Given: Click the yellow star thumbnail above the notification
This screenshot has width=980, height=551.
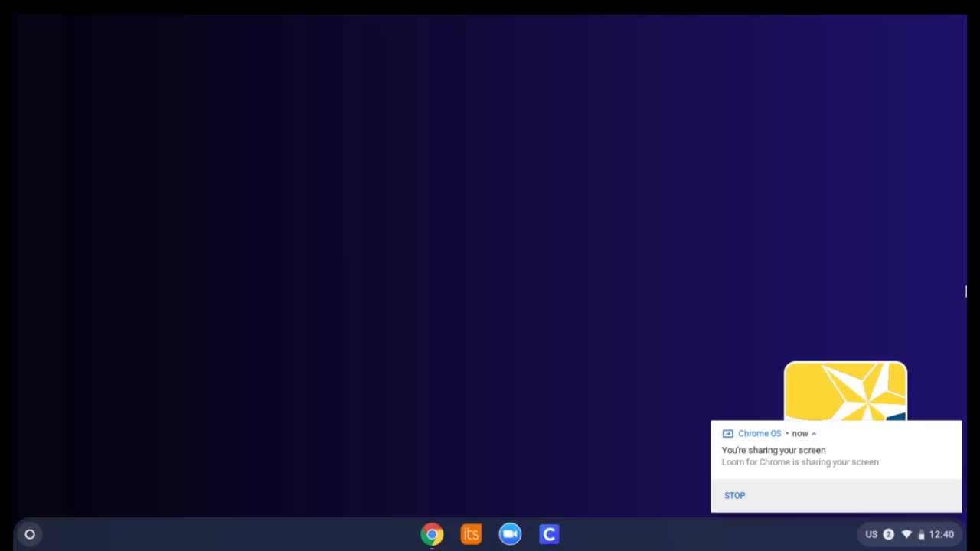Looking at the screenshot, I should tap(845, 391).
